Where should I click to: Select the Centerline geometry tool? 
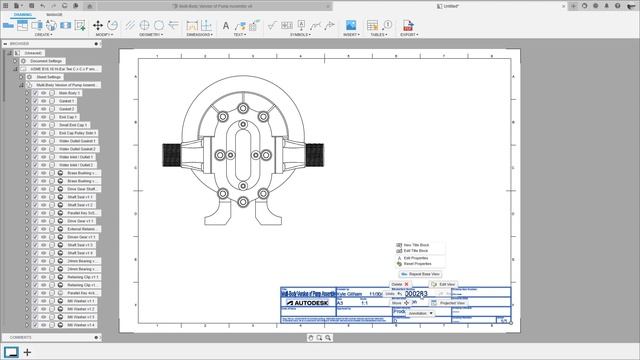tap(130, 25)
